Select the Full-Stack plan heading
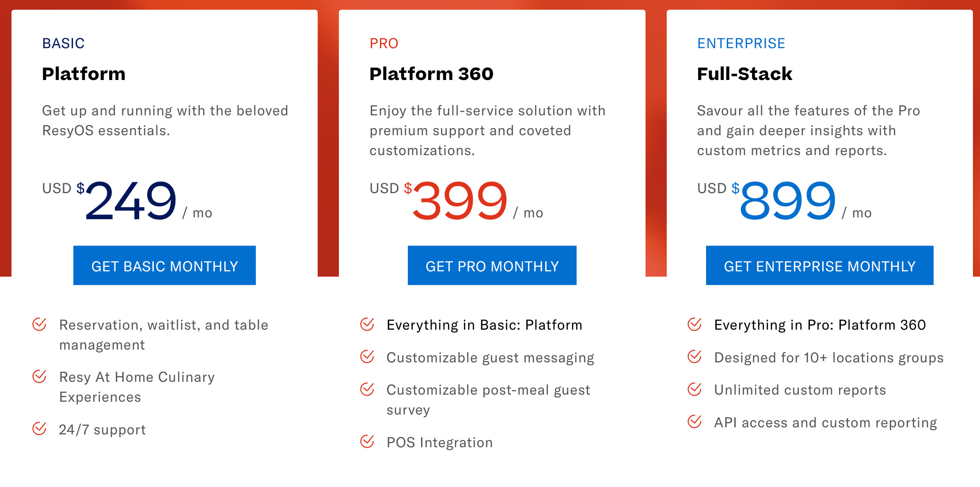The image size is (980, 487). [x=744, y=74]
